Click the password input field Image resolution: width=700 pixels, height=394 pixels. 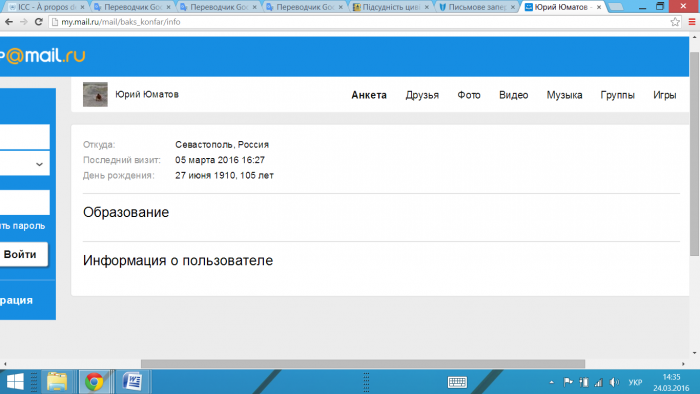click(x=25, y=203)
